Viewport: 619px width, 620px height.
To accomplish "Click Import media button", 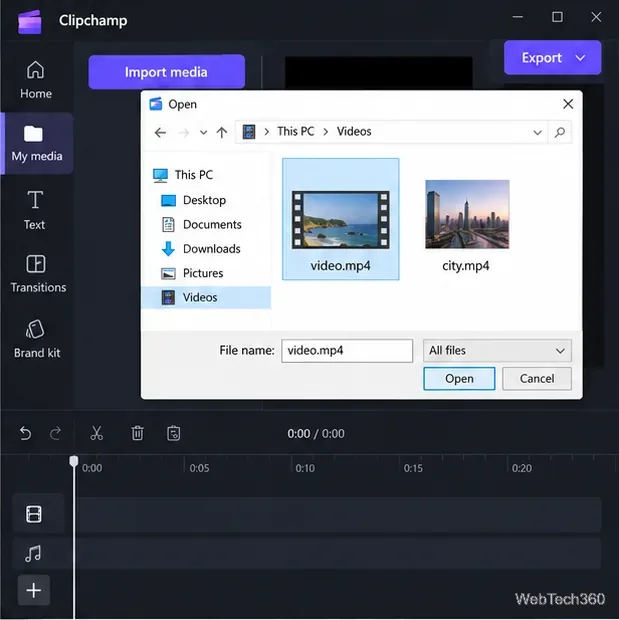I will coord(167,72).
